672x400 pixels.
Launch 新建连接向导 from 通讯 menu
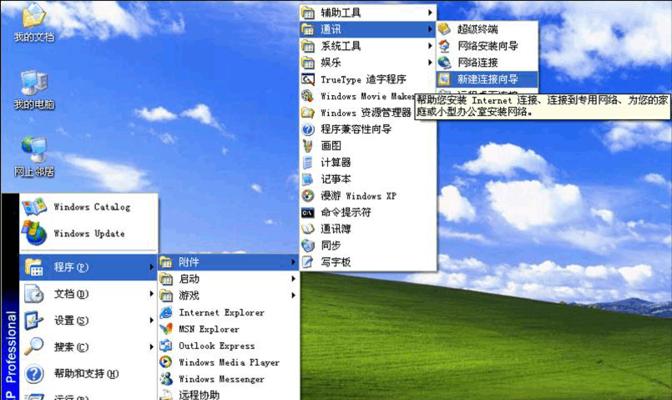point(487,79)
